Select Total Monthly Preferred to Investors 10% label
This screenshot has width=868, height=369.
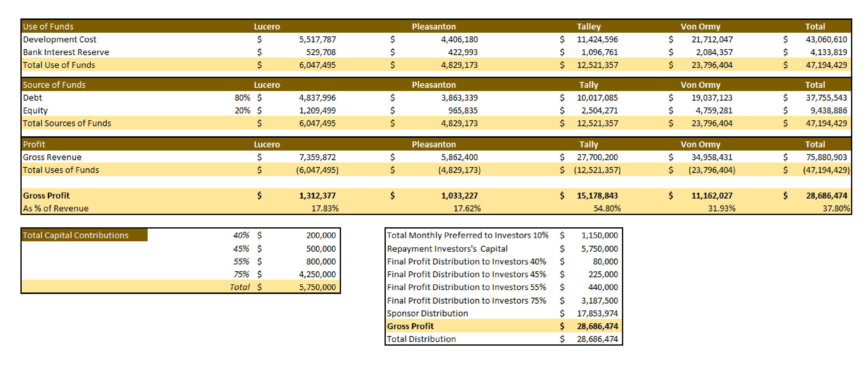tap(467, 235)
